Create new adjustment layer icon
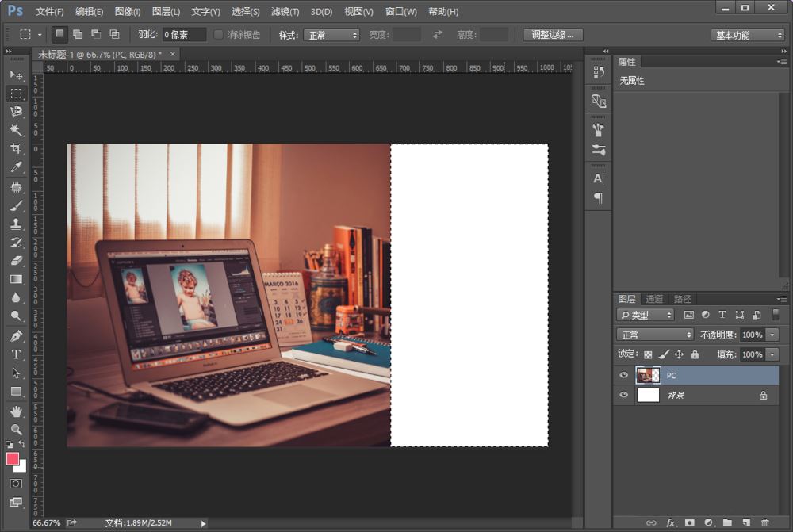The image size is (793, 532). point(708,522)
